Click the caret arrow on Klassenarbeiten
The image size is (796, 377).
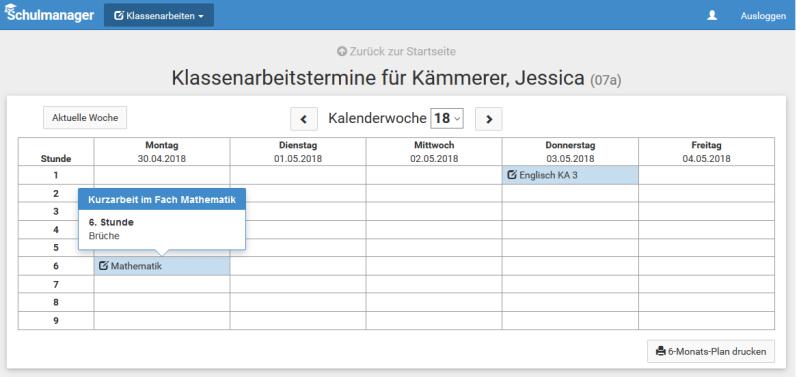[201, 16]
